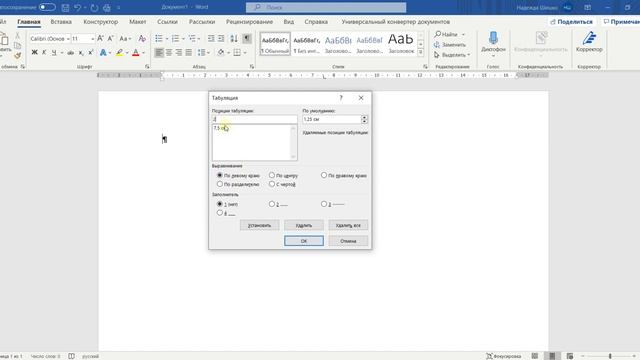Click the red font color button
Screen dimensions: 640x360
[x=136, y=53]
